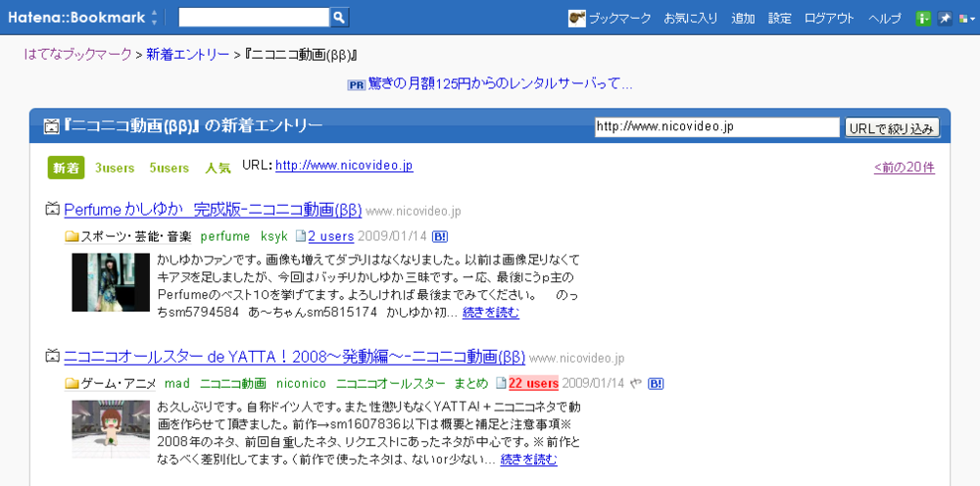
Task: Click the <前の20件 pagination link
Action: click(x=905, y=168)
